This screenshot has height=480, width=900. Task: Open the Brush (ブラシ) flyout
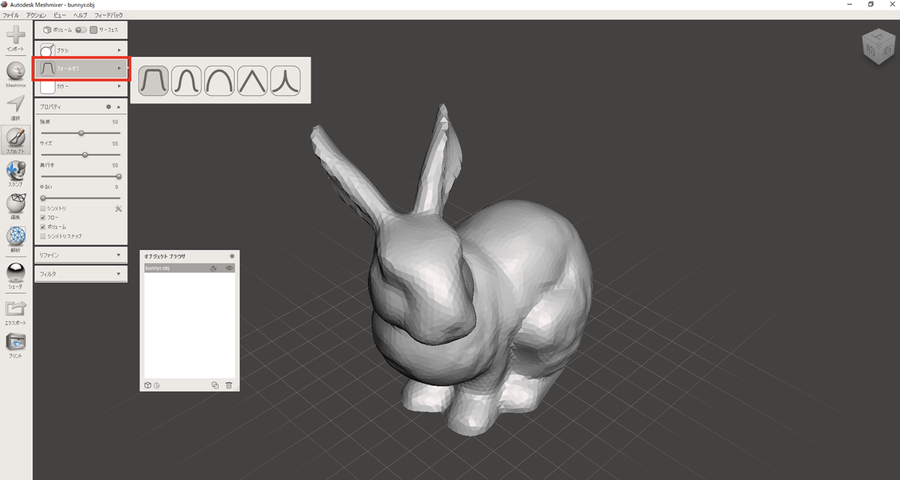pyautogui.click(x=80, y=49)
